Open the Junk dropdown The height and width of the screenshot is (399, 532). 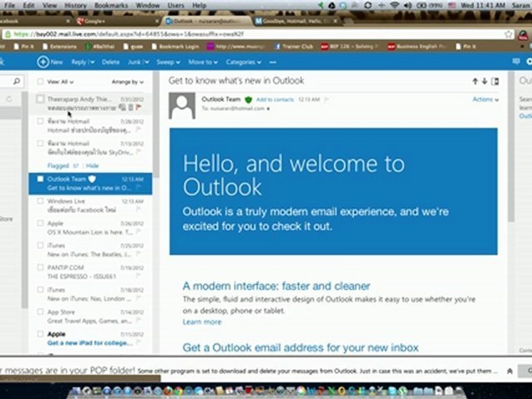pyautogui.click(x=139, y=62)
